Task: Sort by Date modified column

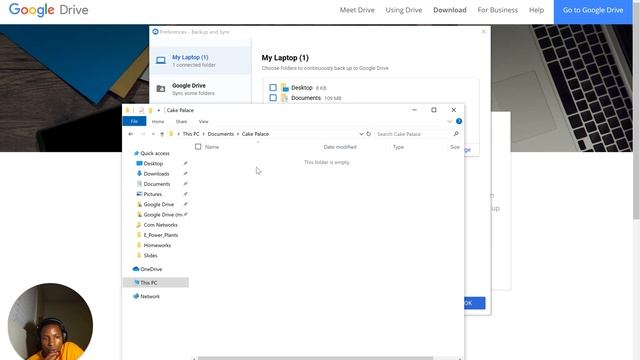Action: pos(340,147)
